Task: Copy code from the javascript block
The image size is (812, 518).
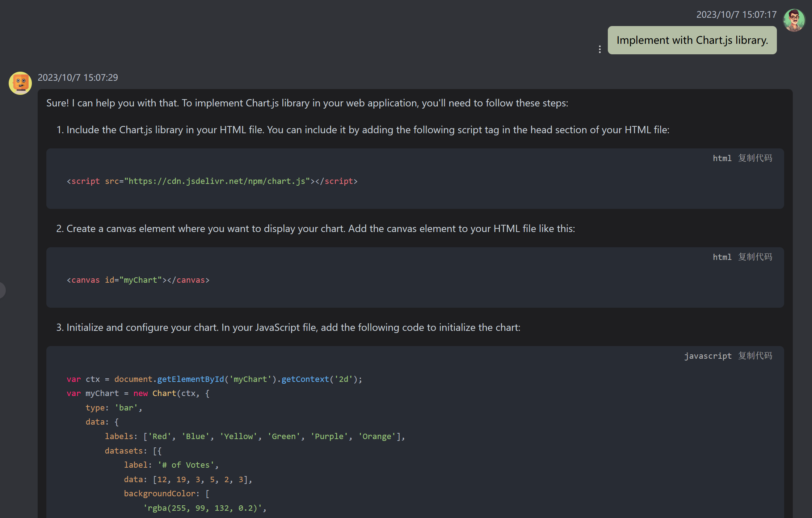Action: pyautogui.click(x=755, y=356)
